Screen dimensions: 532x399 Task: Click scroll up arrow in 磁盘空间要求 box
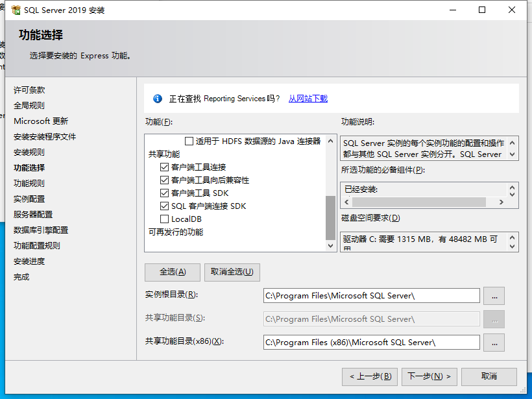[513, 238]
